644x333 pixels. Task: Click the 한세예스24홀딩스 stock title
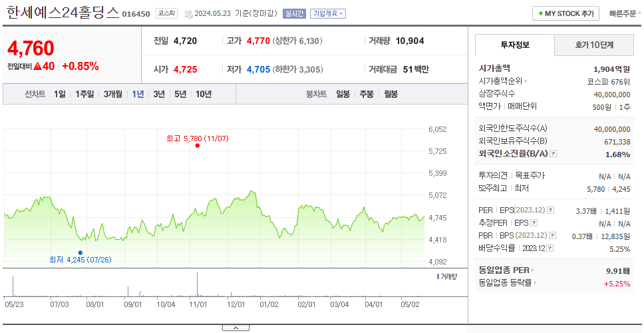[x=63, y=13]
